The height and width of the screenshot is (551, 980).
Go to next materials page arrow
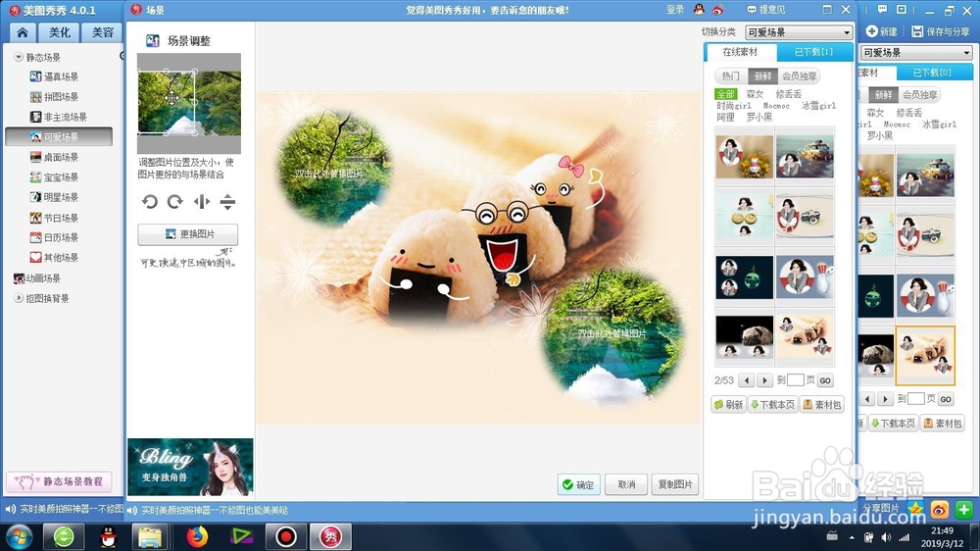pyautogui.click(x=764, y=380)
